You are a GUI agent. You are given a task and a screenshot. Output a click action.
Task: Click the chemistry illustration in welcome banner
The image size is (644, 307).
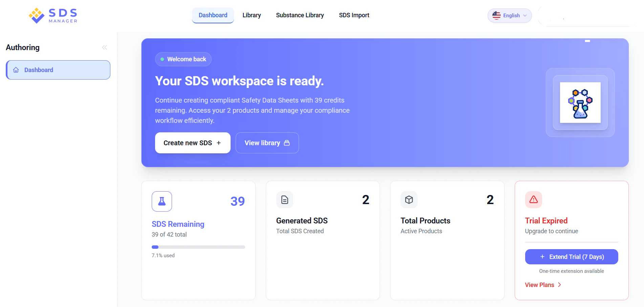(x=580, y=102)
